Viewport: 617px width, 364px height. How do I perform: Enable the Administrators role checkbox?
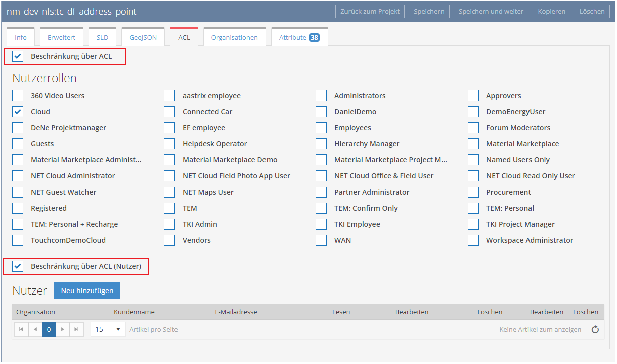[x=321, y=96]
